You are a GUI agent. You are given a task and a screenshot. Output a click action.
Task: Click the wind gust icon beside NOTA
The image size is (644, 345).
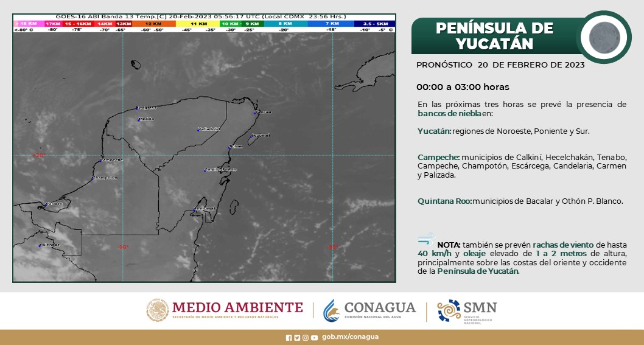(x=426, y=239)
